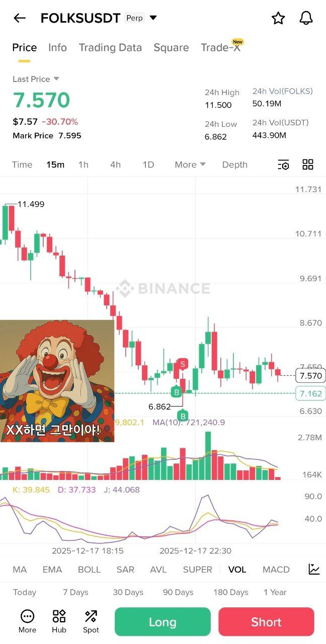This screenshot has height=644, width=326.
Task: Toggle the MACD indicator
Action: 276,570
